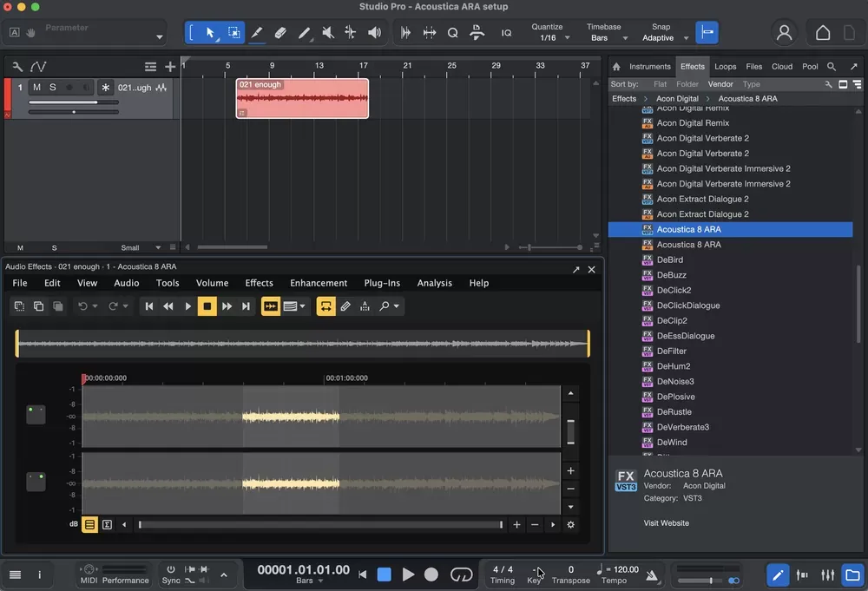The height and width of the screenshot is (591, 868).
Task: Select the 021 enough audio clip
Action: pos(302,99)
